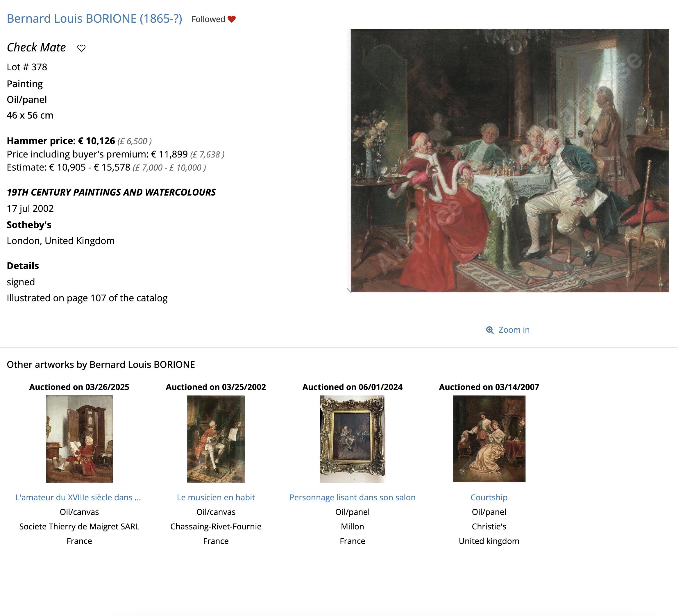The height and width of the screenshot is (616, 683).
Task: Click the Check Mate artwork title
Action: click(x=36, y=47)
